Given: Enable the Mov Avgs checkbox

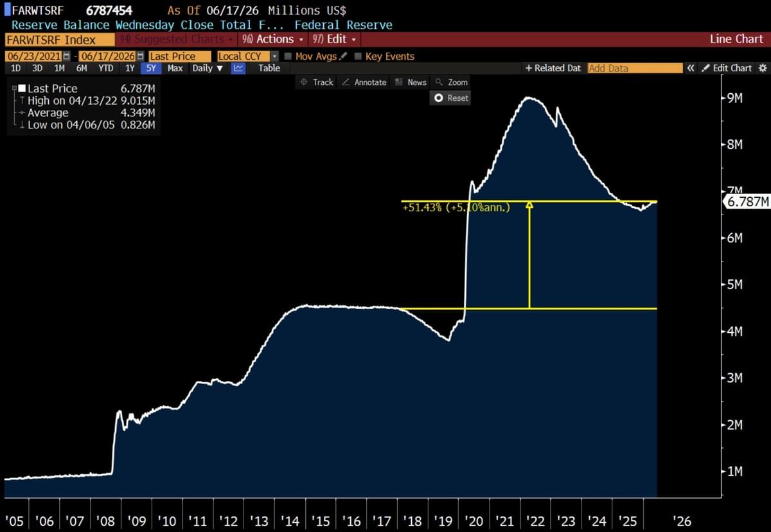Looking at the screenshot, I should (288, 57).
